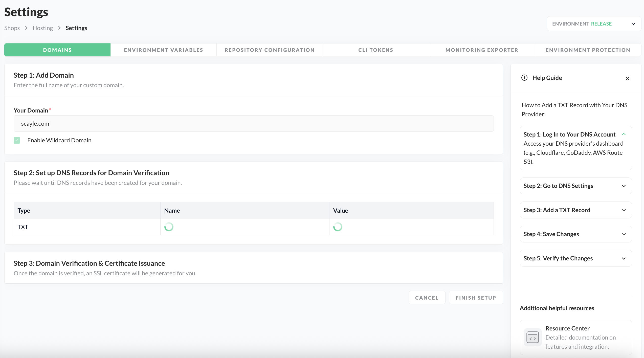Click breadcrumb arrow after Hosting
Screen dimensions: 644x358
59,28
